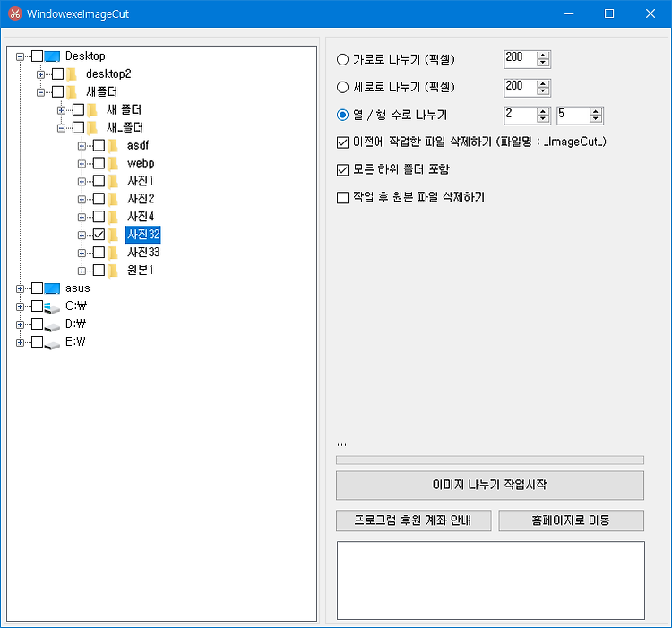Click the 사진33 folder icon
The height and width of the screenshot is (628, 672).
click(x=113, y=253)
